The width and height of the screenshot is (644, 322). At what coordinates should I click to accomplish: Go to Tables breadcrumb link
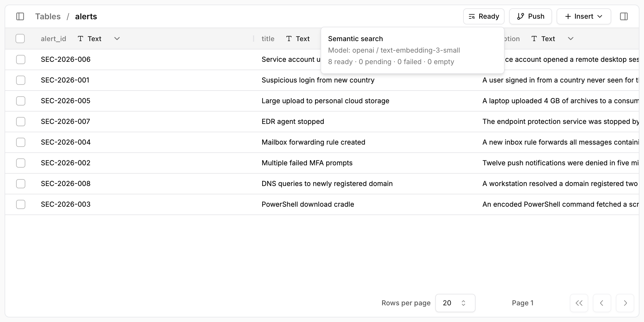pos(48,16)
